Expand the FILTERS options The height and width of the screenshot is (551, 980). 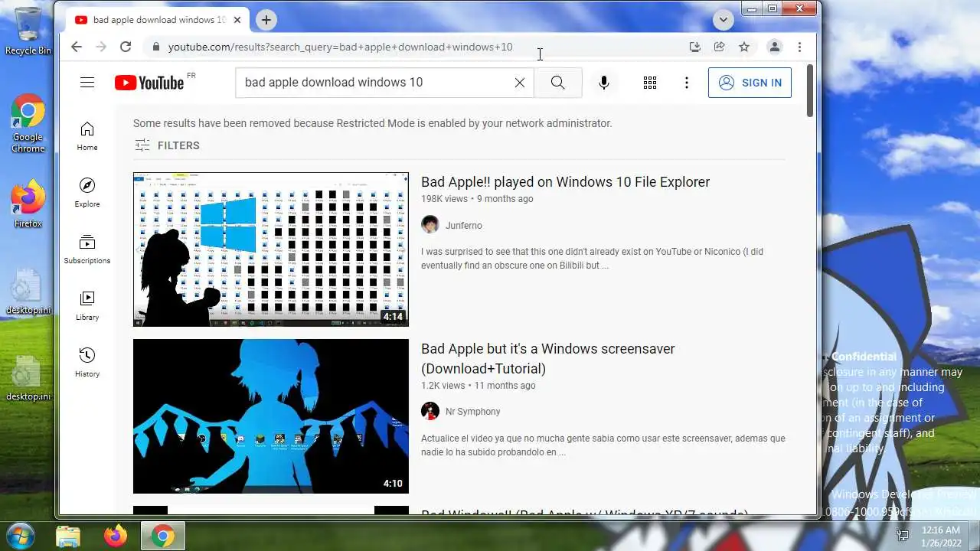click(x=167, y=145)
